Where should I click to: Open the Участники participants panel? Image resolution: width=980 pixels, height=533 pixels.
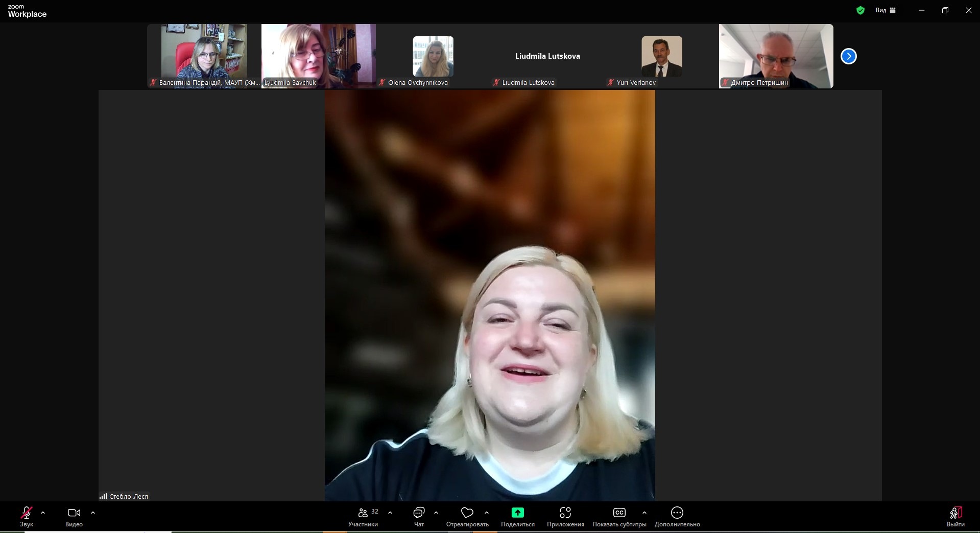pos(363,516)
